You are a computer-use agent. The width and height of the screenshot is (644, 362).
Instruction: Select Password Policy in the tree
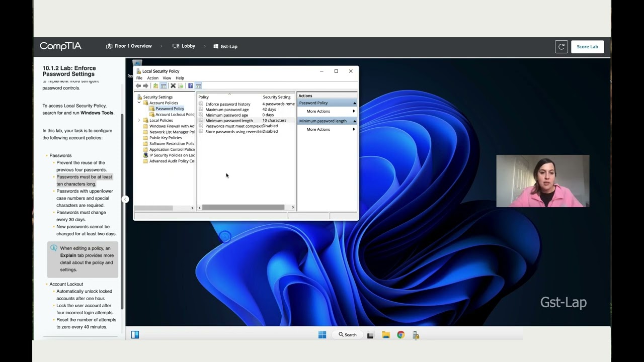tap(170, 109)
